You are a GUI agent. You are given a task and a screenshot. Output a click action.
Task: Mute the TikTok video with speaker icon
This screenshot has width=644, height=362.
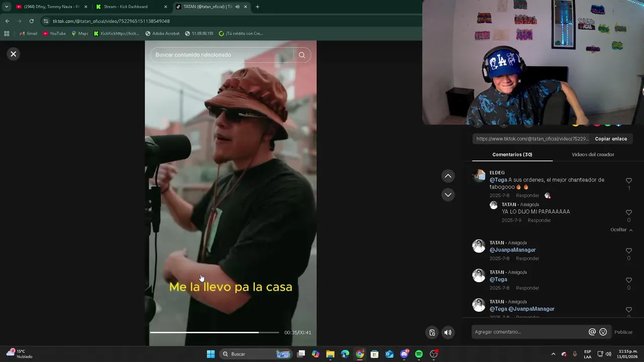click(448, 332)
